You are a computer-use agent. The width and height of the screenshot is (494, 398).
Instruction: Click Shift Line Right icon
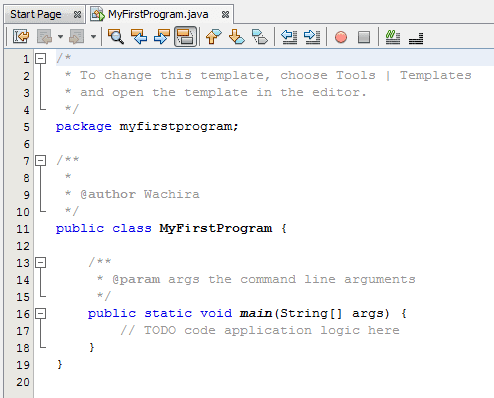pos(312,36)
